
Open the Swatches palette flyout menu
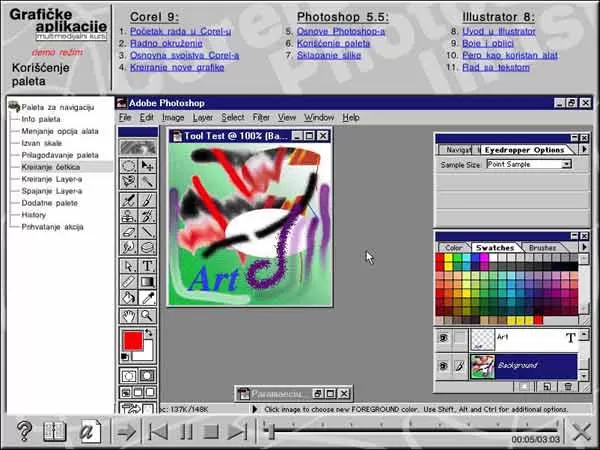[x=584, y=247]
